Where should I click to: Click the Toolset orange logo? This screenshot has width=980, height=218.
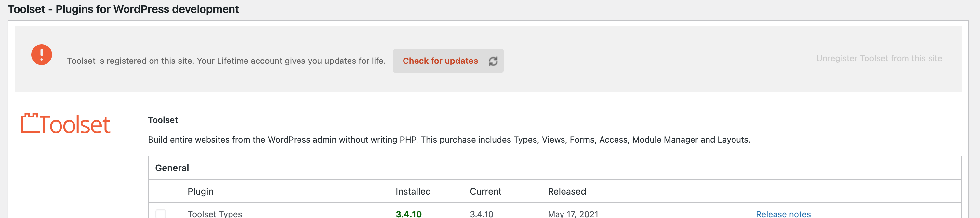(66, 124)
